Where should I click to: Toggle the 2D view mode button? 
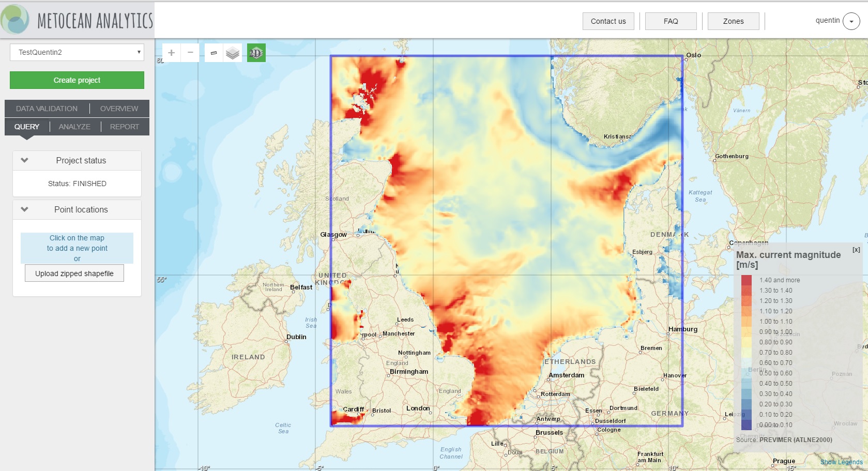(x=256, y=53)
